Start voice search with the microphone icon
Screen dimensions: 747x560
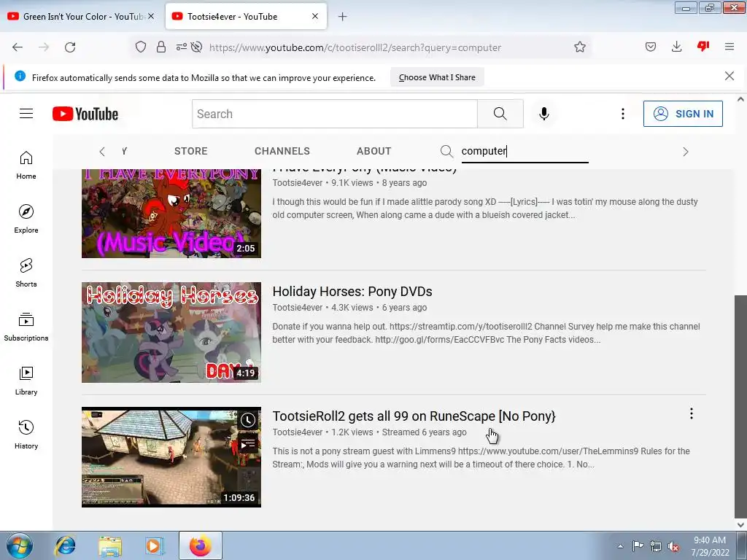544,114
